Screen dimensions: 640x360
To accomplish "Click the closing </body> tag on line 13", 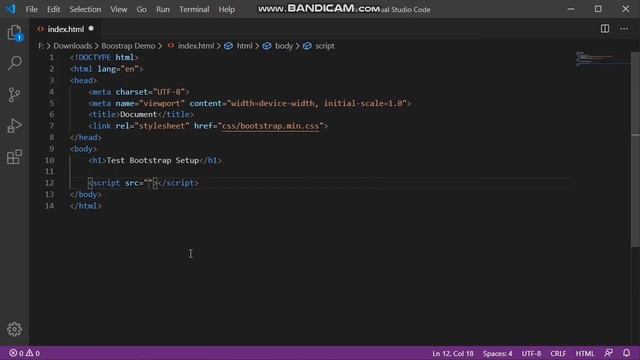I will (86, 194).
